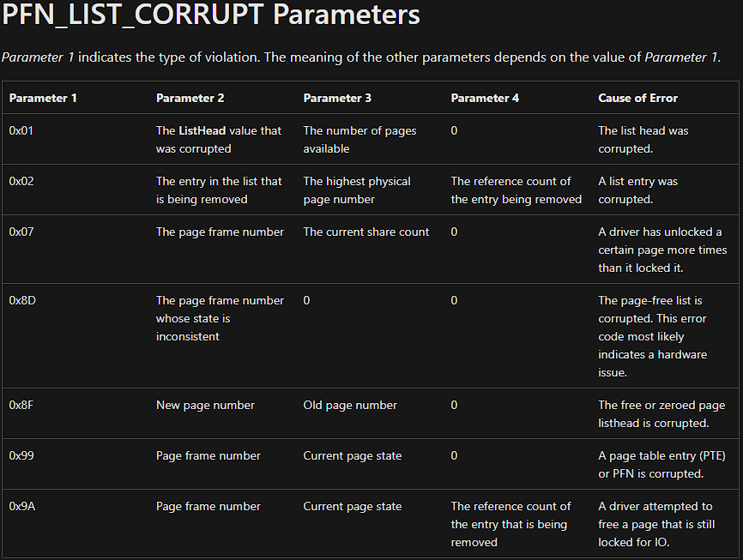Image resolution: width=743 pixels, height=560 pixels.
Task: Click "The highest physical page number" cell
Action: tap(357, 190)
